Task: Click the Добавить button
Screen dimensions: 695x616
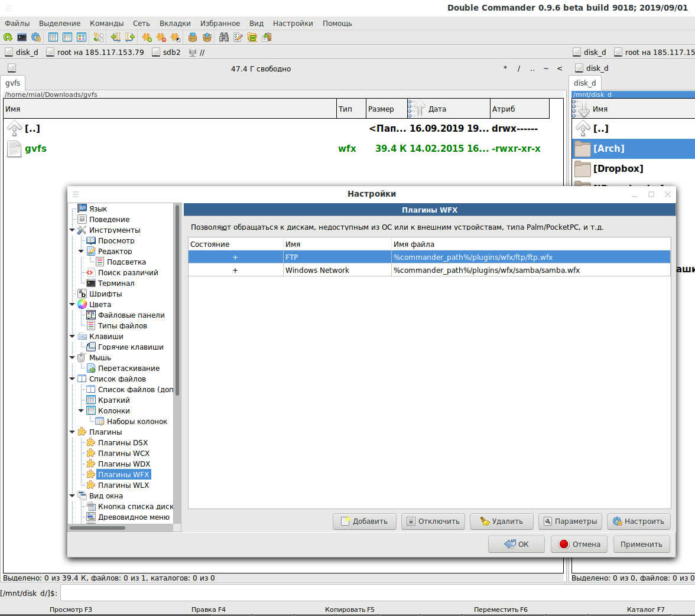Action: tap(364, 521)
